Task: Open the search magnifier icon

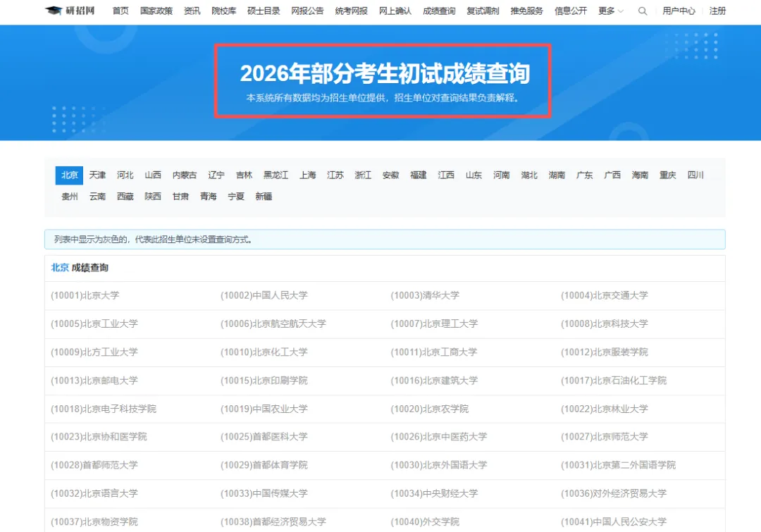Action: (642, 11)
